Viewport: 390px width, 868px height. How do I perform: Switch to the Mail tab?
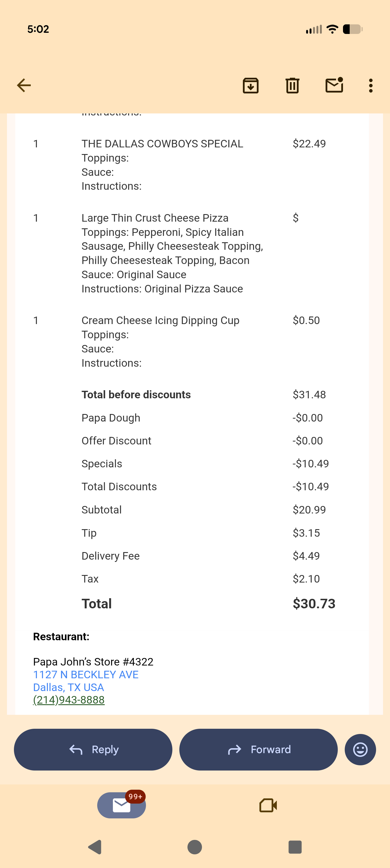pos(121,805)
